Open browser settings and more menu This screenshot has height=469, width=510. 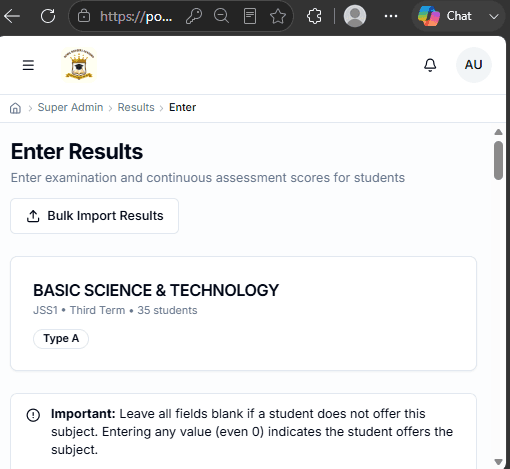pos(391,16)
